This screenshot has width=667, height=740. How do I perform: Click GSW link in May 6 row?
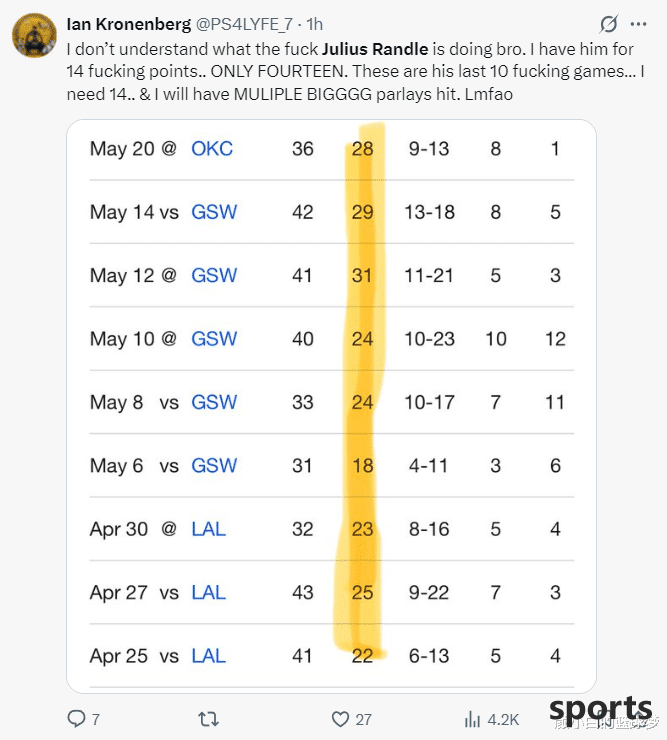[214, 466]
